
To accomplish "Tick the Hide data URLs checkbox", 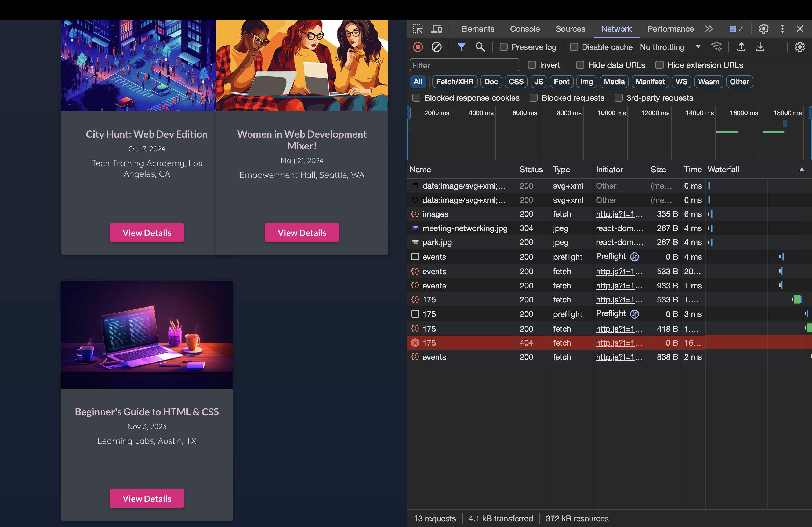I will (x=580, y=65).
